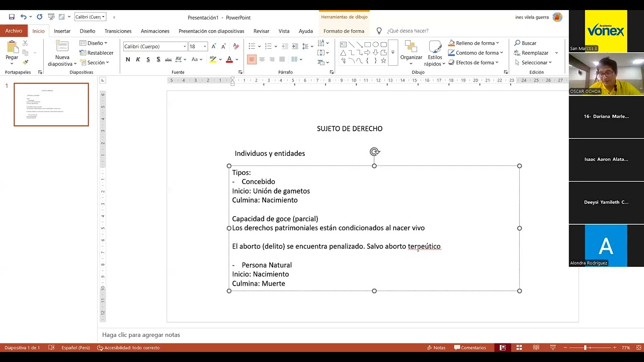Start slideshow from status bar
The width and height of the screenshot is (644, 362).
pyautogui.click(x=553, y=347)
